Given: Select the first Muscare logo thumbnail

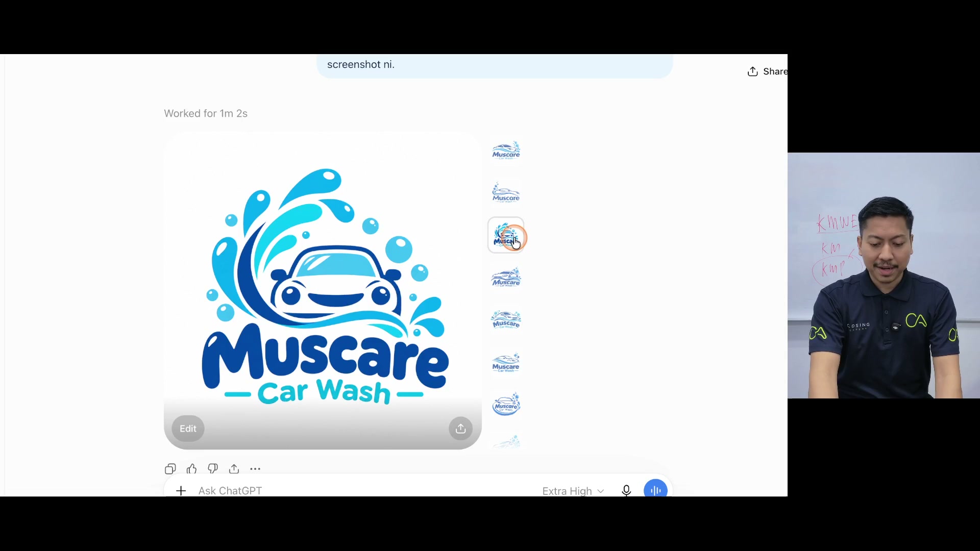Looking at the screenshot, I should tap(506, 151).
